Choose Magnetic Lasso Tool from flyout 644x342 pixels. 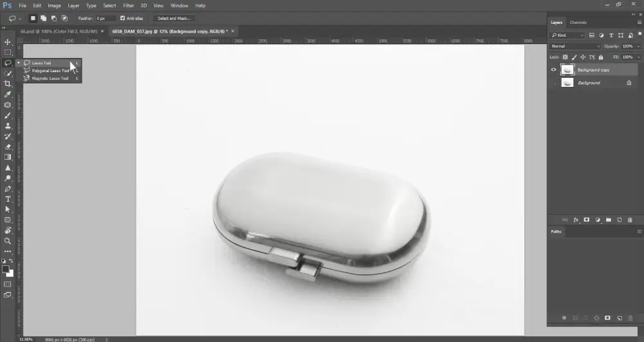pos(50,79)
